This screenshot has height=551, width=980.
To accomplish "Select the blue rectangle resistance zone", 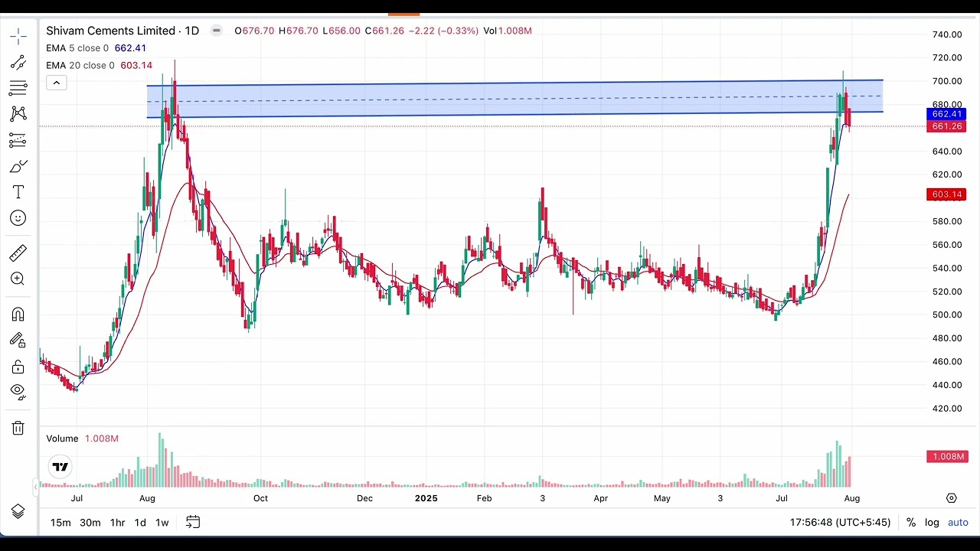I will pyautogui.click(x=514, y=99).
